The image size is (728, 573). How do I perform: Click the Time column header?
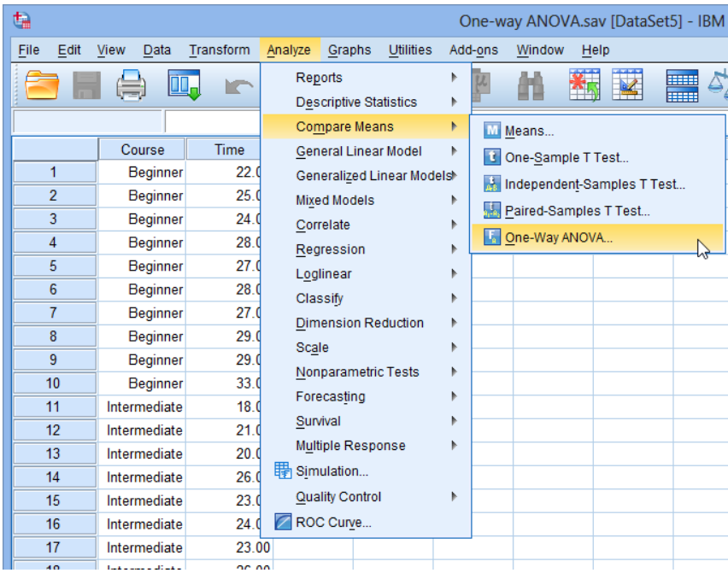[x=224, y=149]
